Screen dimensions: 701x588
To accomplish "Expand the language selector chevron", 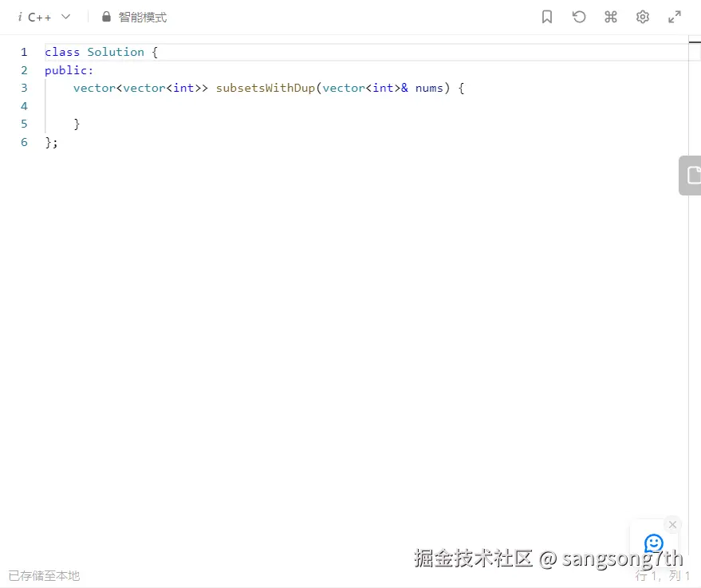I will click(x=65, y=16).
